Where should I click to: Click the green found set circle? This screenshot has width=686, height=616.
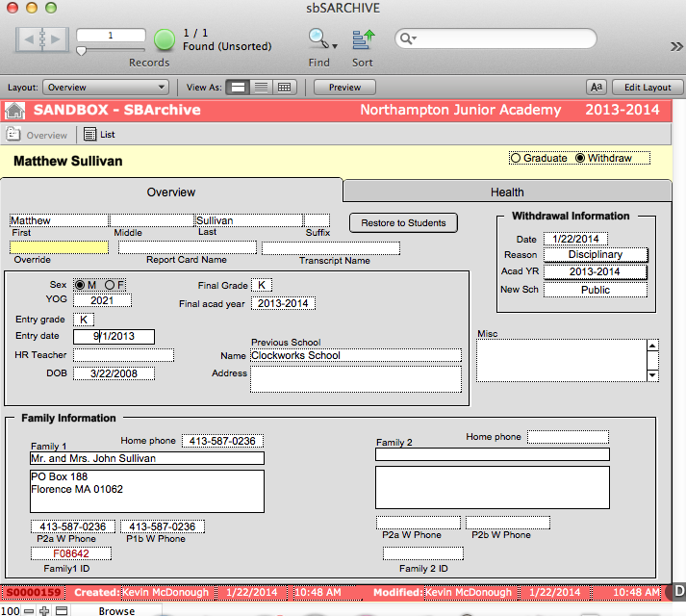tap(165, 40)
